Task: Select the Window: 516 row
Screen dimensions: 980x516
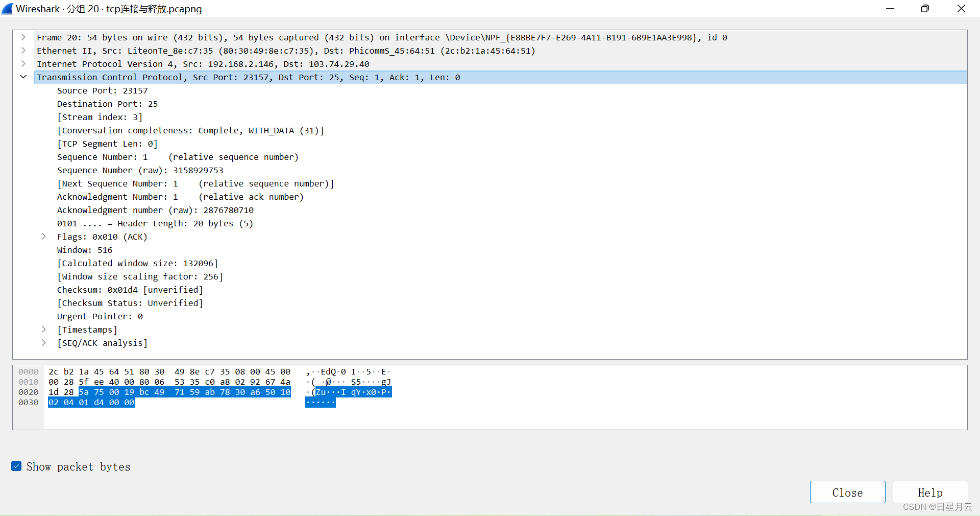Action: click(x=85, y=250)
